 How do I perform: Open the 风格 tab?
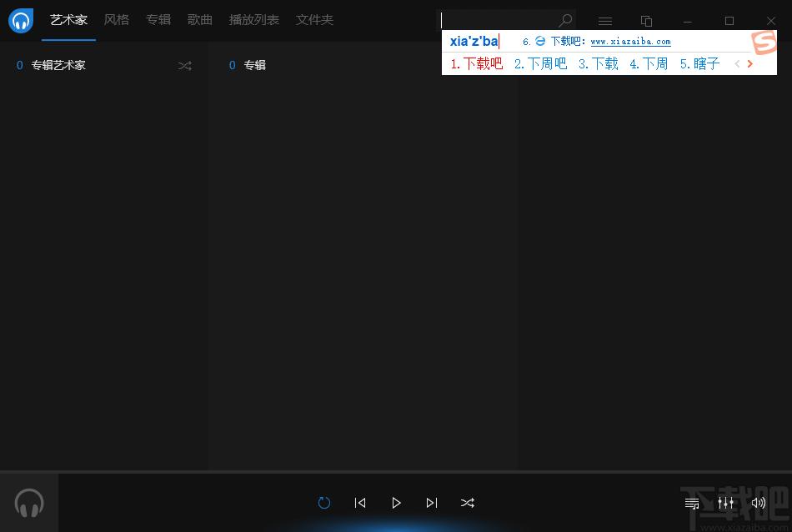117,20
